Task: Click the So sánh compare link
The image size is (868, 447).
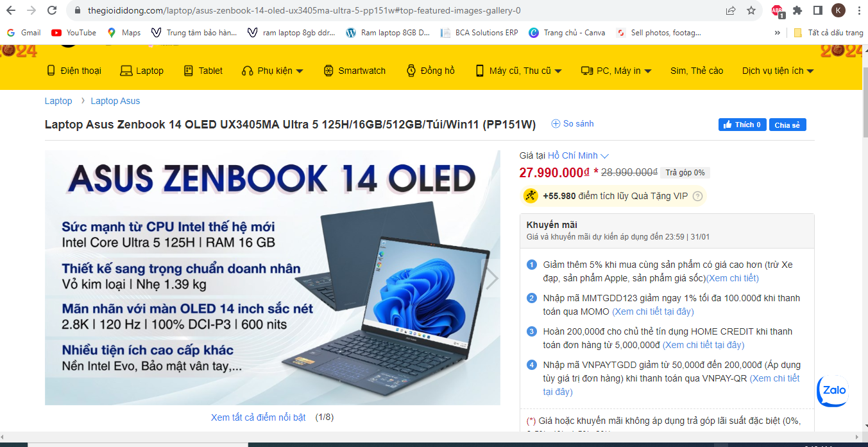Action: (x=573, y=124)
